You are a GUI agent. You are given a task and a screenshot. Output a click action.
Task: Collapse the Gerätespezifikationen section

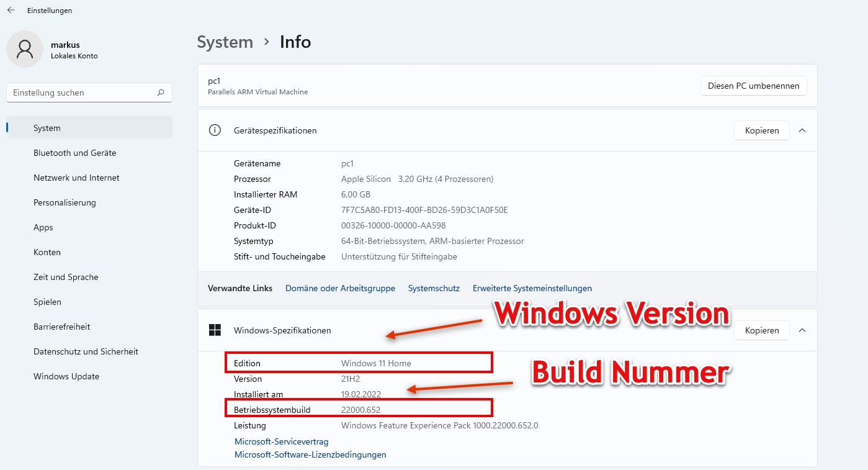(x=802, y=130)
